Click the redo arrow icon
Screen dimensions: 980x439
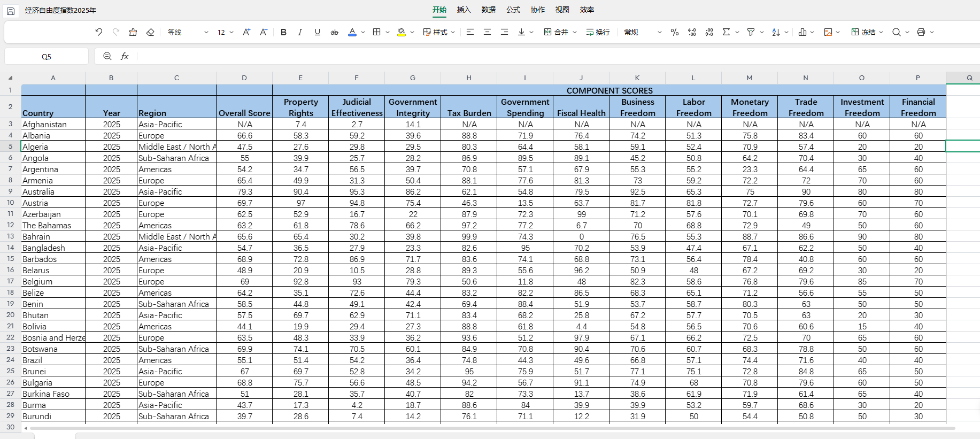pyautogui.click(x=116, y=32)
